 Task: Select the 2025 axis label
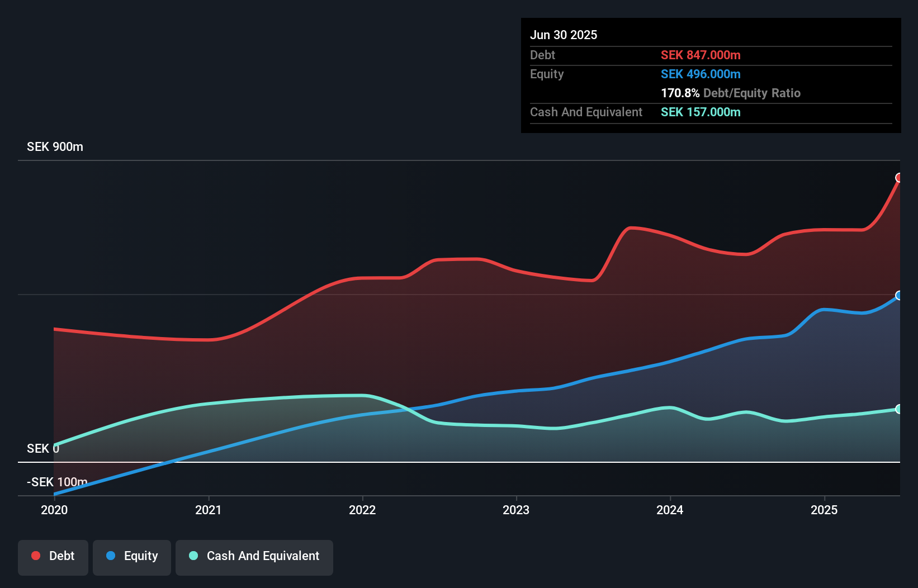click(x=825, y=510)
